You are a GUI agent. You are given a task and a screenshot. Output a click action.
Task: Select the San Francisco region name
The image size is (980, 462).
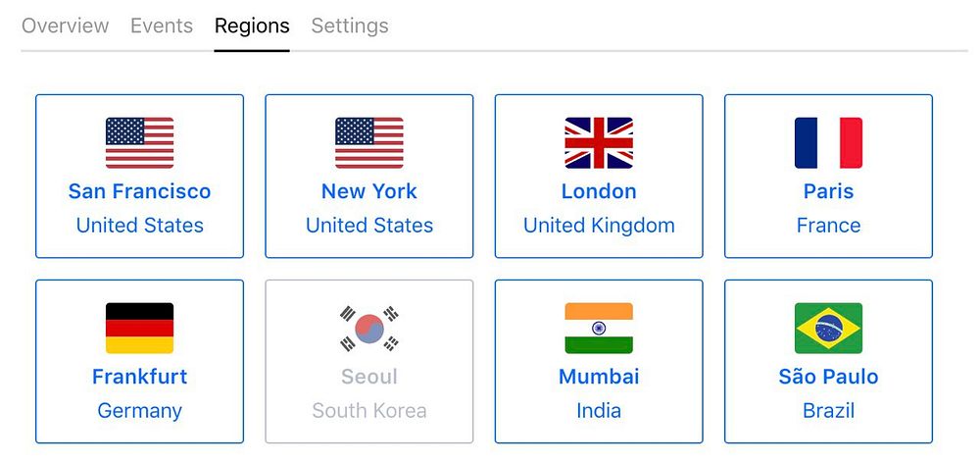pos(139,191)
